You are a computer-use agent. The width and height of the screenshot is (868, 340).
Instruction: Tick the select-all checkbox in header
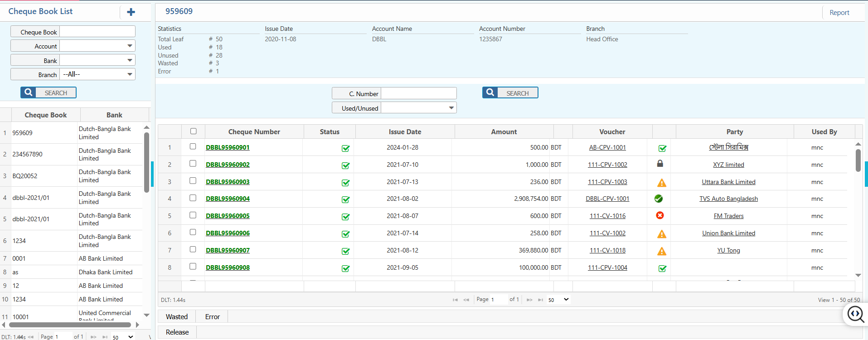194,131
